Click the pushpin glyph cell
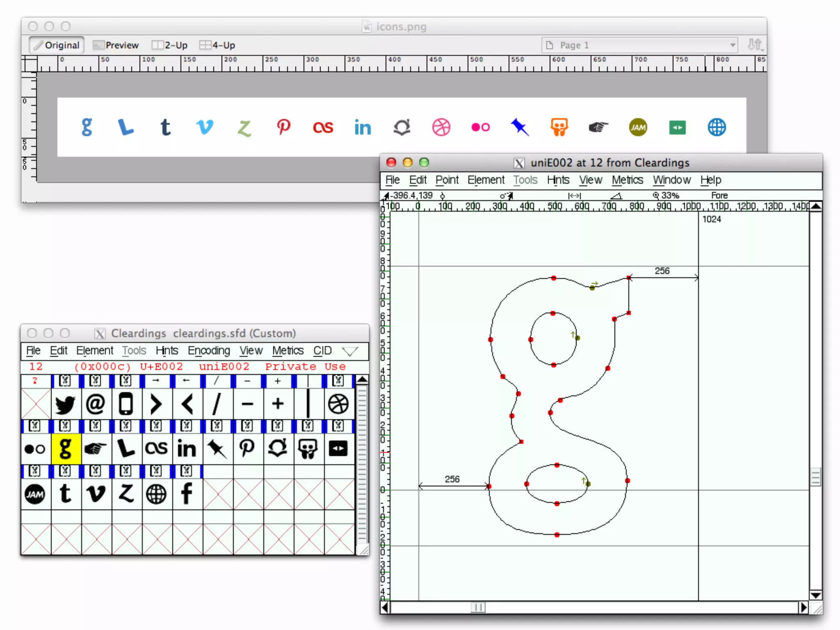This screenshot has width=840, height=630. [217, 448]
